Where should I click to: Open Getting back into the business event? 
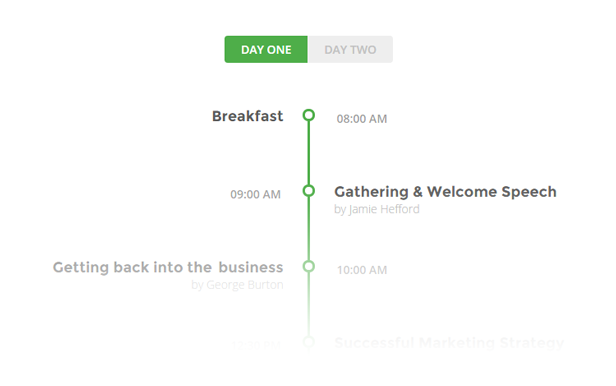pyautogui.click(x=168, y=267)
